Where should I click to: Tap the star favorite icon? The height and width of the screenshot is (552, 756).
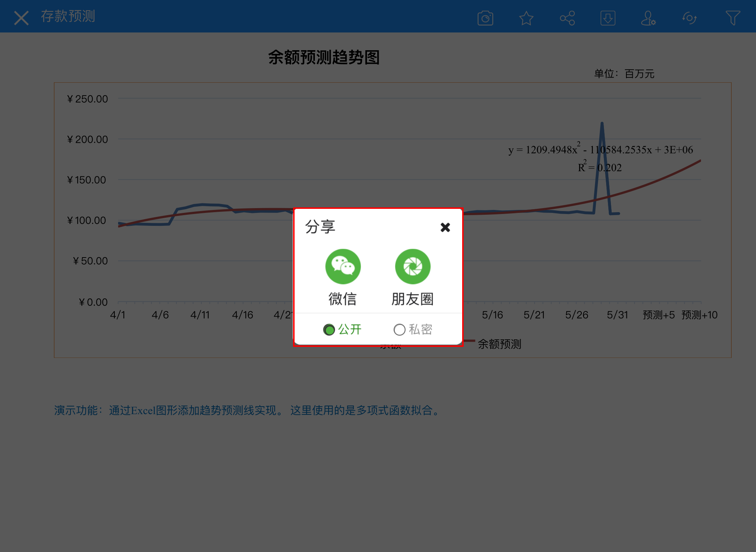(526, 18)
